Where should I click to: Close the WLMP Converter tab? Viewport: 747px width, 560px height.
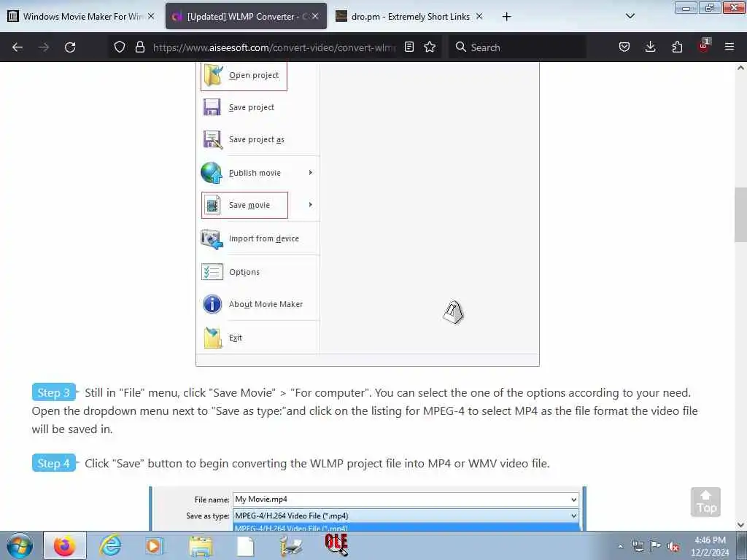315,16
